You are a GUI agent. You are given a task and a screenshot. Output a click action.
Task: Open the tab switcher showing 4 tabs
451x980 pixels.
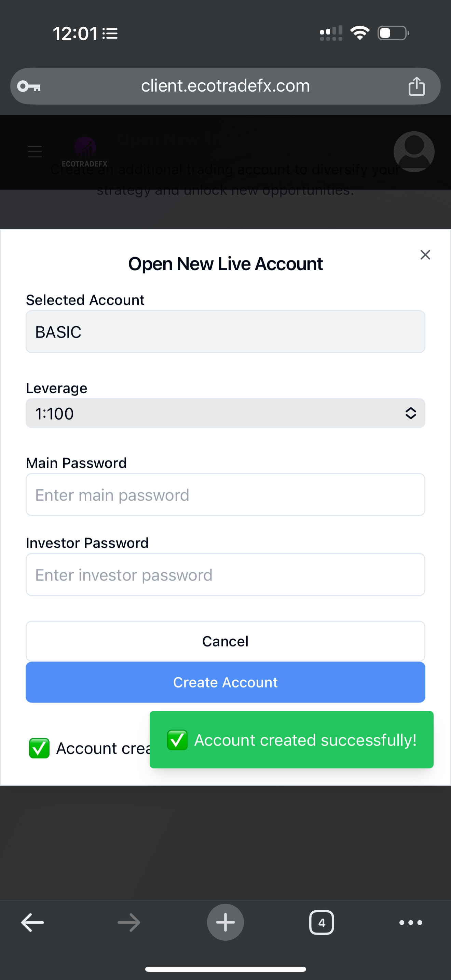[321, 923]
